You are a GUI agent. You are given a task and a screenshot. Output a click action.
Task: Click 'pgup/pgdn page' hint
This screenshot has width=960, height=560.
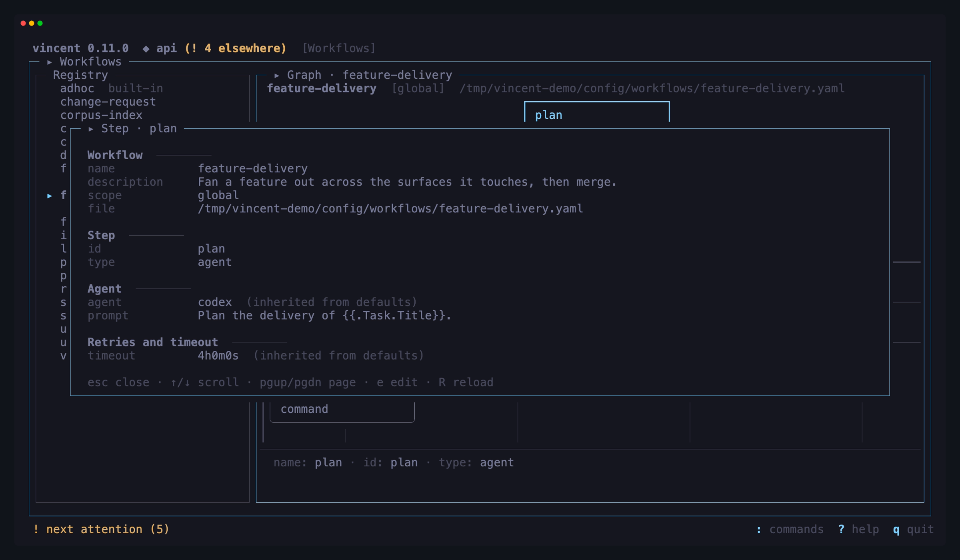click(308, 382)
